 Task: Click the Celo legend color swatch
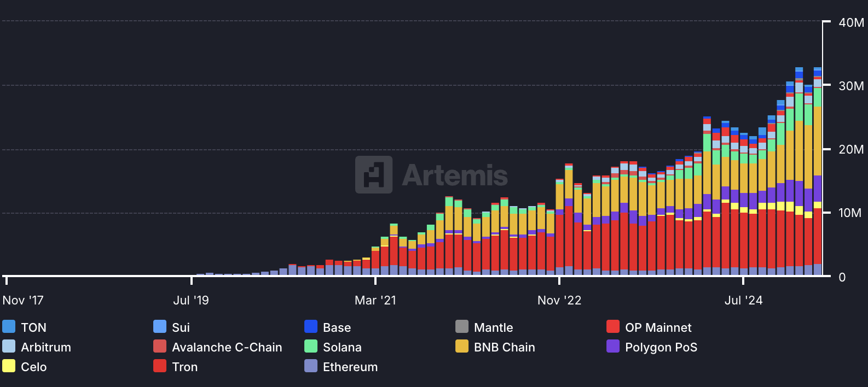point(9,366)
